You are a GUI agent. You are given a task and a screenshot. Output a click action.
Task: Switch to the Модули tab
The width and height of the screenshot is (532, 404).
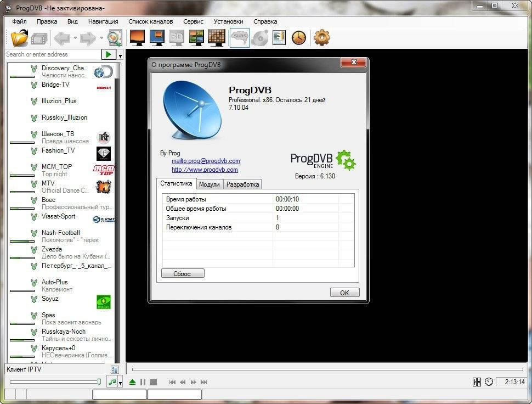point(210,184)
